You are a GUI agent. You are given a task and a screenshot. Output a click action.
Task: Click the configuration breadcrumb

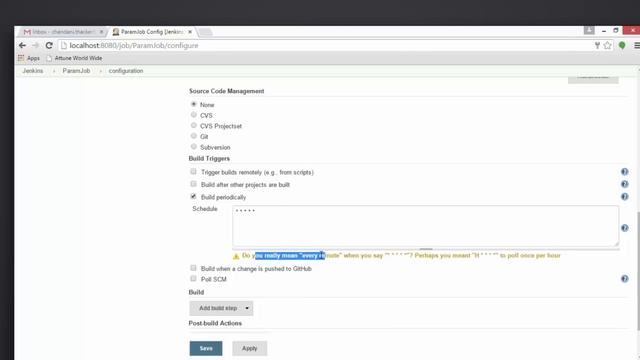[x=126, y=71]
